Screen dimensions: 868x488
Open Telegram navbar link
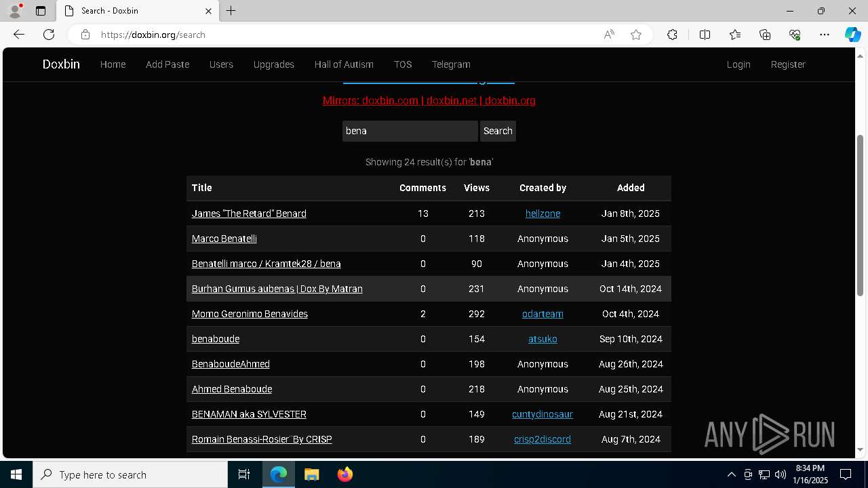(x=451, y=64)
